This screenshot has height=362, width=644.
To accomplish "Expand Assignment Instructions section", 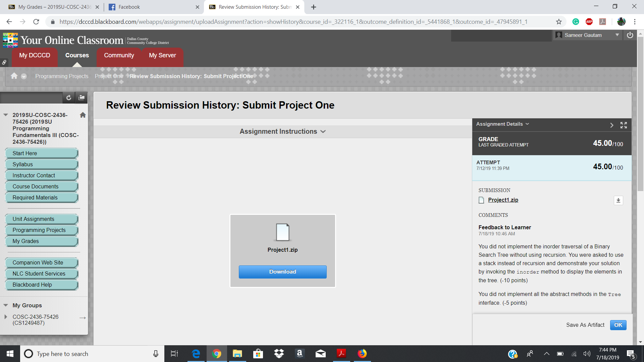I will click(282, 131).
